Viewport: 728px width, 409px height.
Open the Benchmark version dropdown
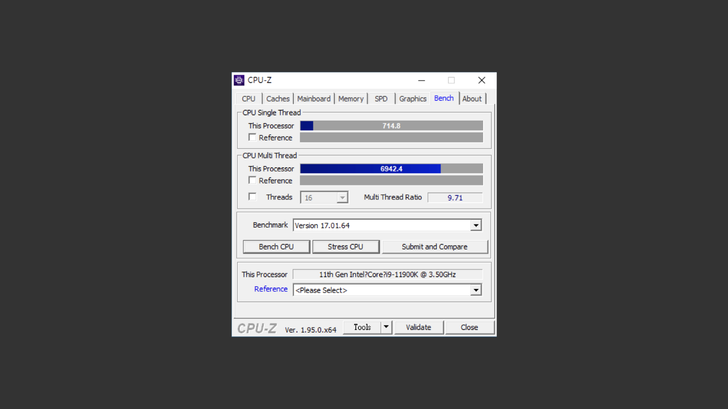point(476,226)
